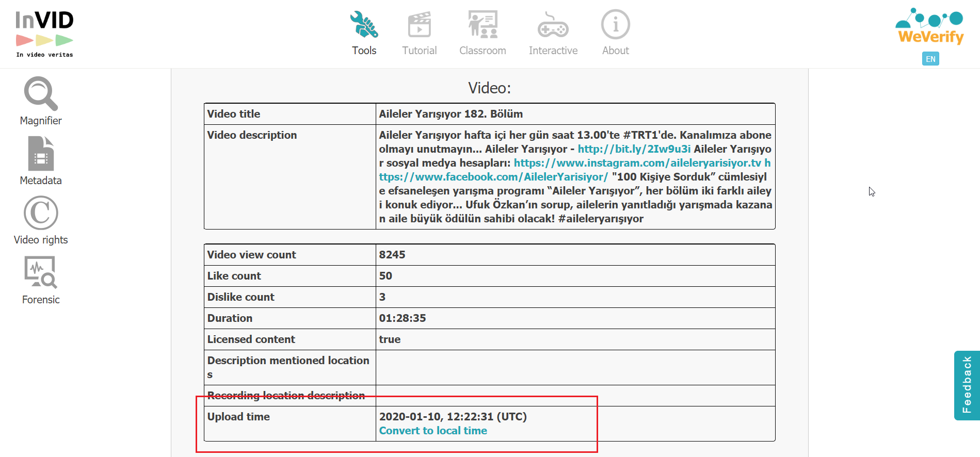Open the bit.ly/2Iw9u3i link

click(x=634, y=149)
